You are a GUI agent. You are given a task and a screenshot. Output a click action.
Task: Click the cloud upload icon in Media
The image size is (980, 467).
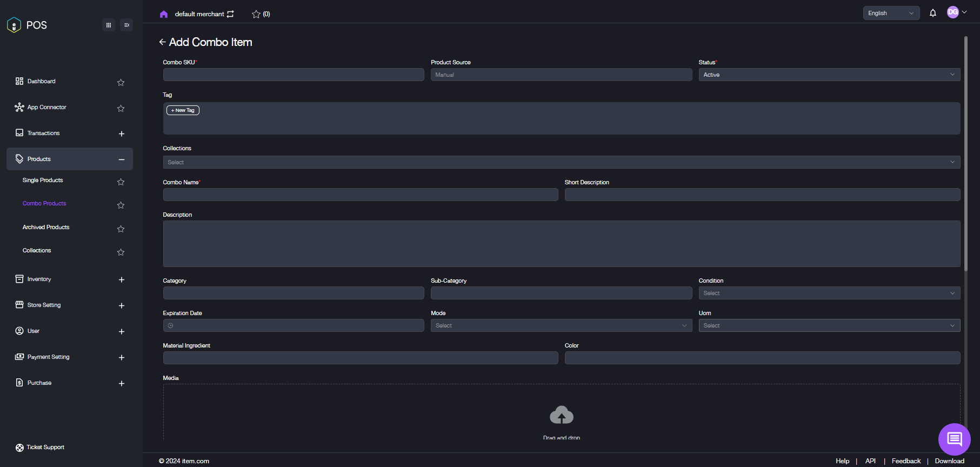click(561, 415)
